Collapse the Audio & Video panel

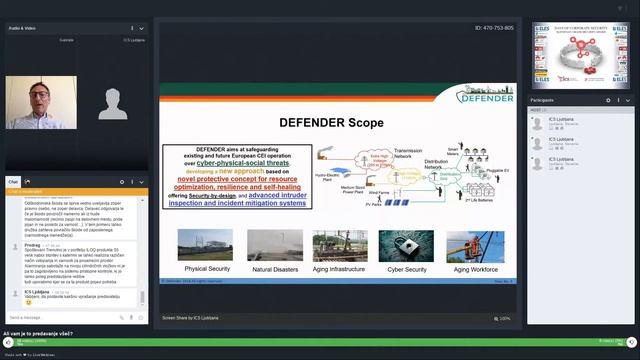coord(142,29)
